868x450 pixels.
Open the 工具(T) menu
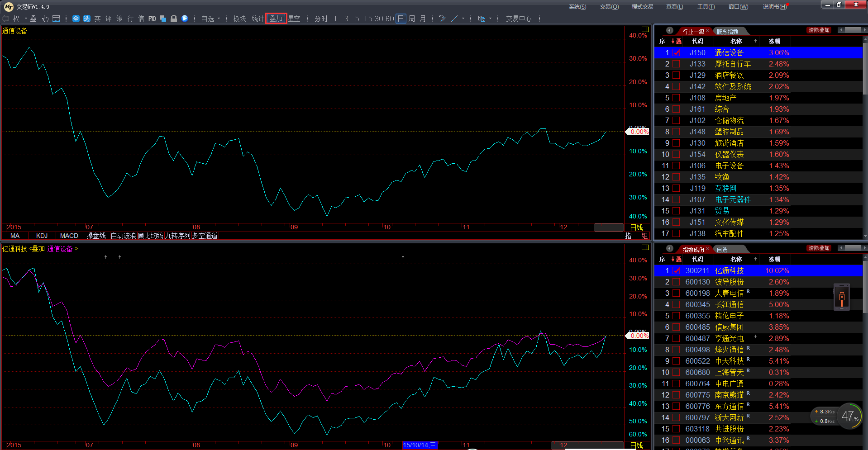(x=706, y=6)
